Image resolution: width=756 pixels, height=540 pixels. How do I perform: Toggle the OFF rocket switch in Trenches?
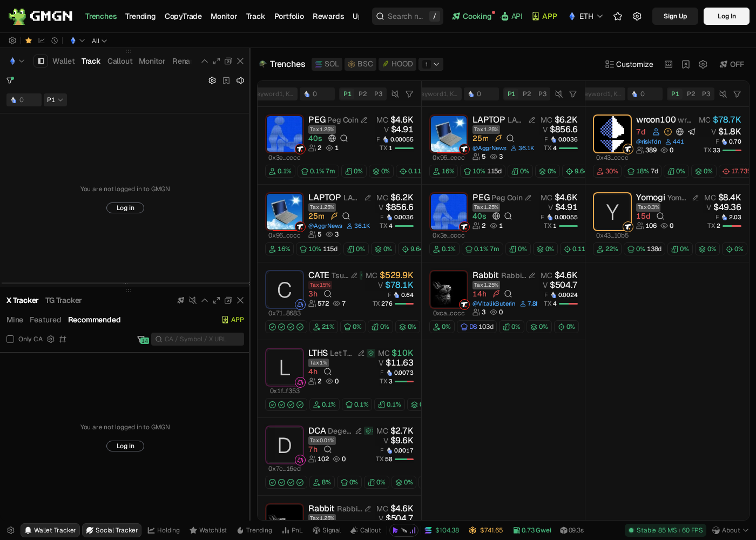click(731, 64)
